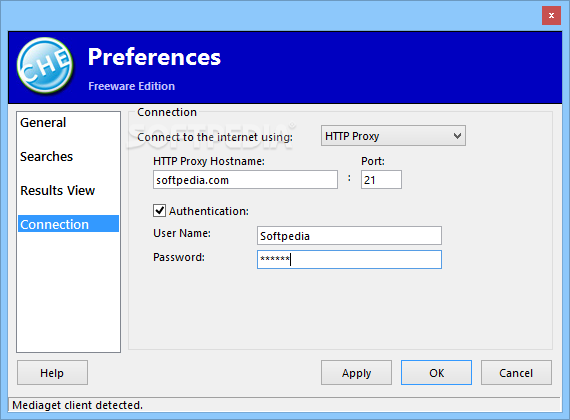The width and height of the screenshot is (570, 420).
Task: Select the Connection section in sidebar
Action: (68, 224)
